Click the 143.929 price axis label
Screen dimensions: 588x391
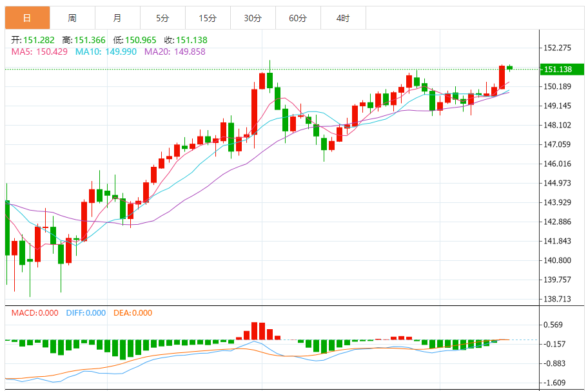[557, 203]
